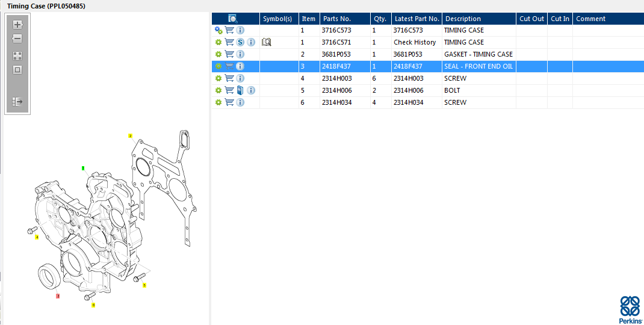644x325 pixels.
Task: Click parts number 2314H034 cell
Action: (x=345, y=102)
